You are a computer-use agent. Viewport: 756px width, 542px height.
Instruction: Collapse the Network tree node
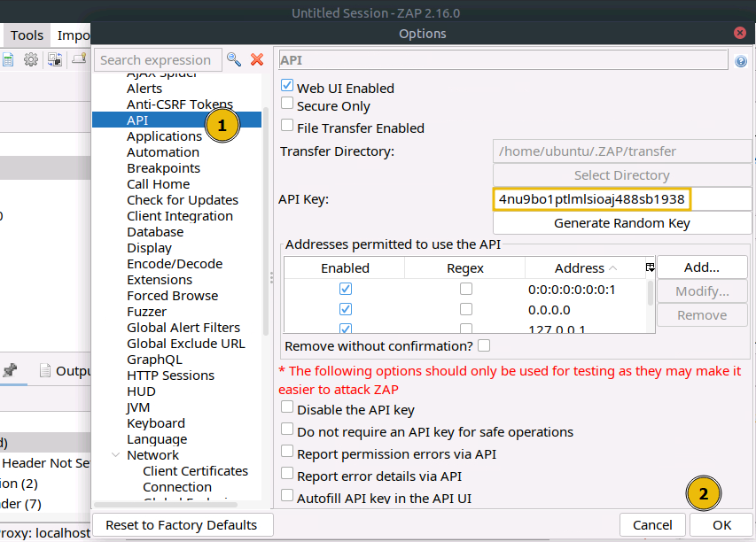[x=116, y=455]
